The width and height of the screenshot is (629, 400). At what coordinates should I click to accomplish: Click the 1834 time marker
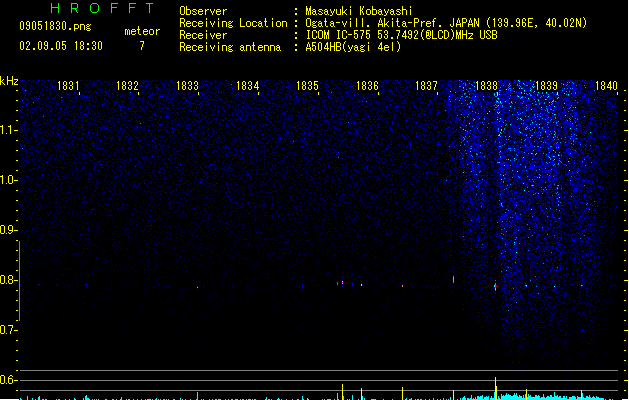click(x=248, y=86)
